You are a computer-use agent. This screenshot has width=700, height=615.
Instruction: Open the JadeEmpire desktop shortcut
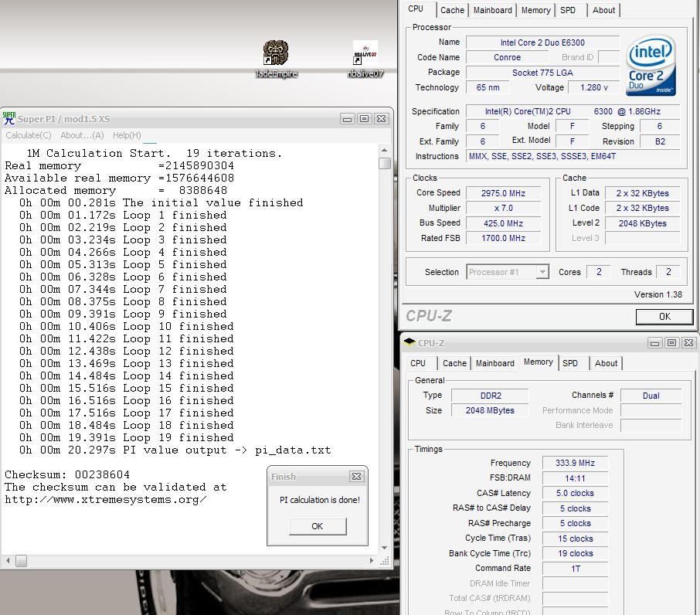[276, 58]
